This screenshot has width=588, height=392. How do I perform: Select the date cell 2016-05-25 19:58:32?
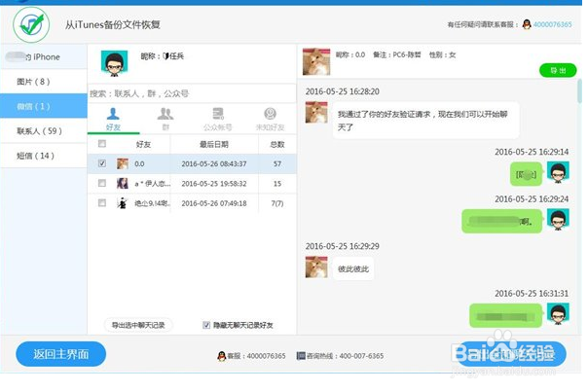coord(214,184)
